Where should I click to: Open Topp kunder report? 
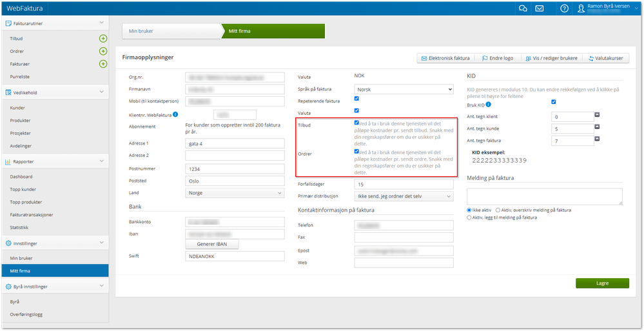(x=23, y=190)
